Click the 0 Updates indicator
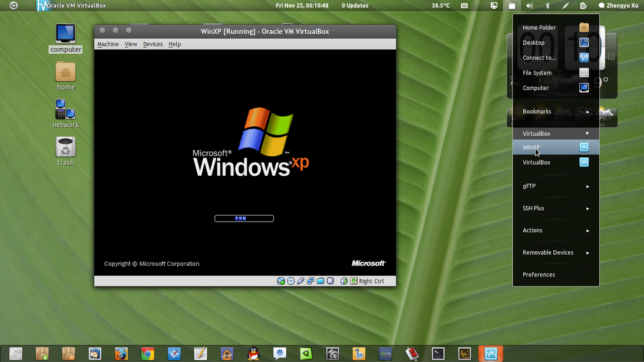Viewport: 644px width, 362px height. (x=355, y=5)
